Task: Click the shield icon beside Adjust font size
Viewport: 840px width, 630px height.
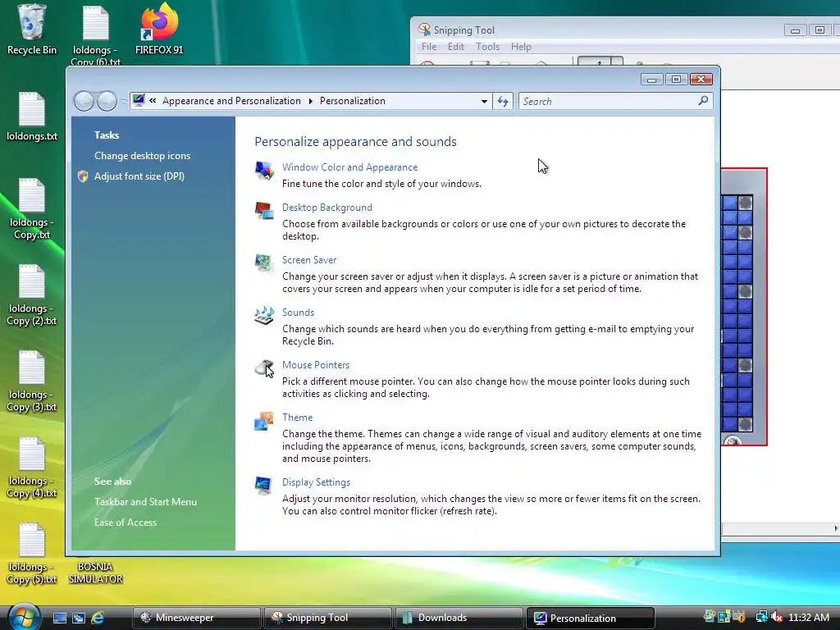Action: [x=83, y=176]
